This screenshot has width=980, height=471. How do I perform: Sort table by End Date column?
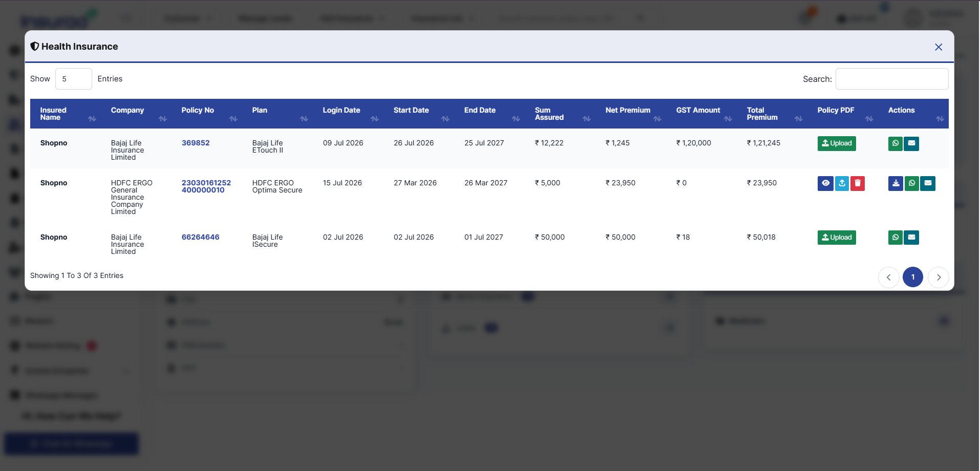489,114
